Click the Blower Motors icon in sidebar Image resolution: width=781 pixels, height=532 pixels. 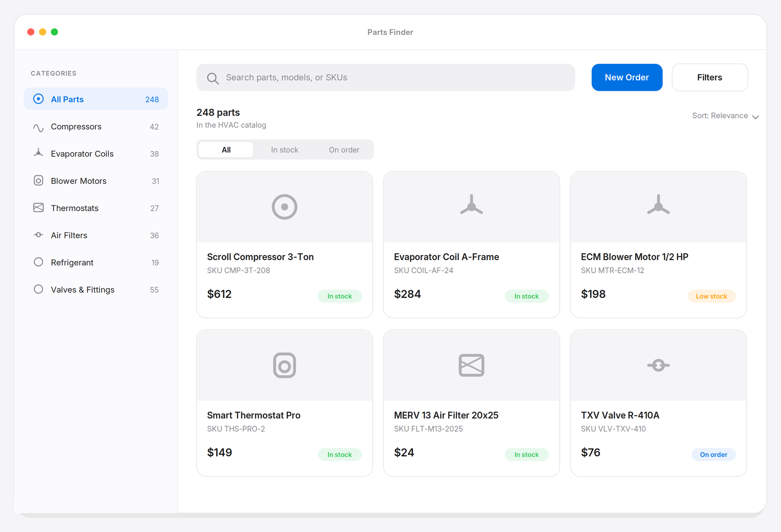click(x=39, y=180)
